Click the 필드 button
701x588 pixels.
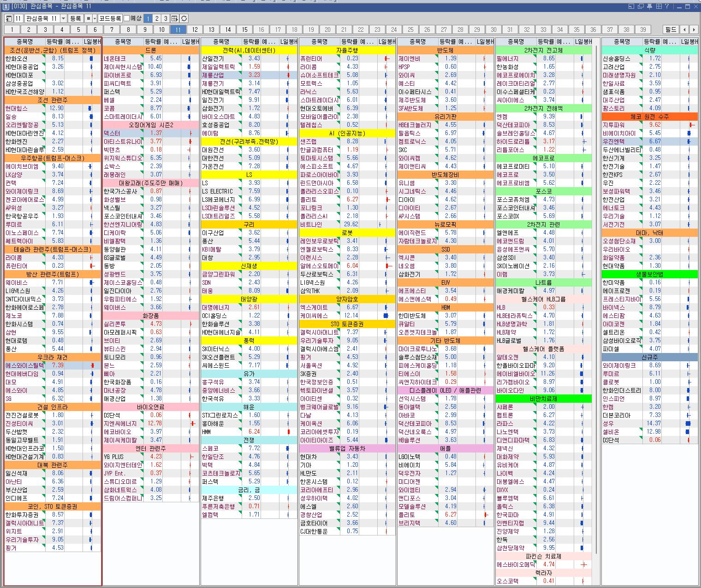coord(671,29)
